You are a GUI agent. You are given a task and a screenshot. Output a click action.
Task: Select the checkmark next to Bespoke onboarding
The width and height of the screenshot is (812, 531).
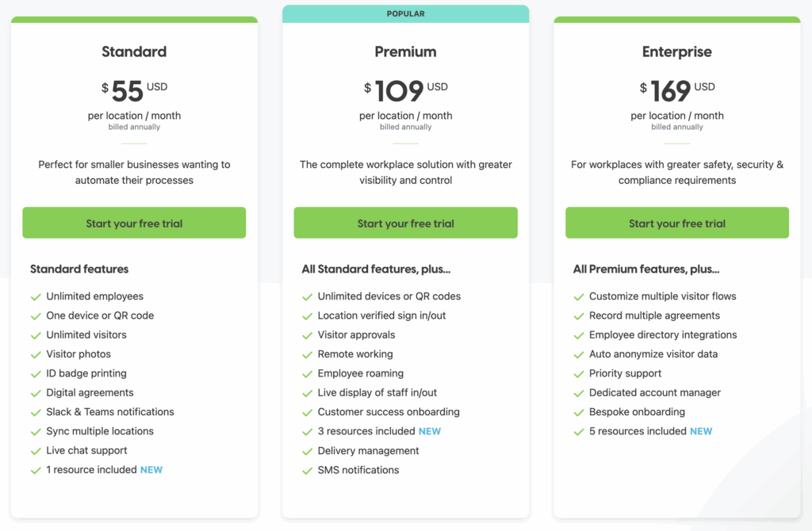tap(579, 412)
